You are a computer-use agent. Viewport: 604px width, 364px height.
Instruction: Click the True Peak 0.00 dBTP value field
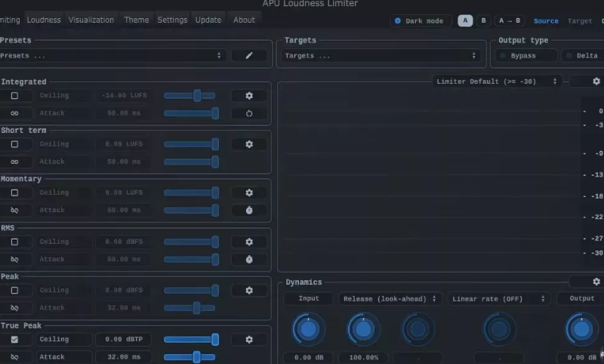pos(124,339)
